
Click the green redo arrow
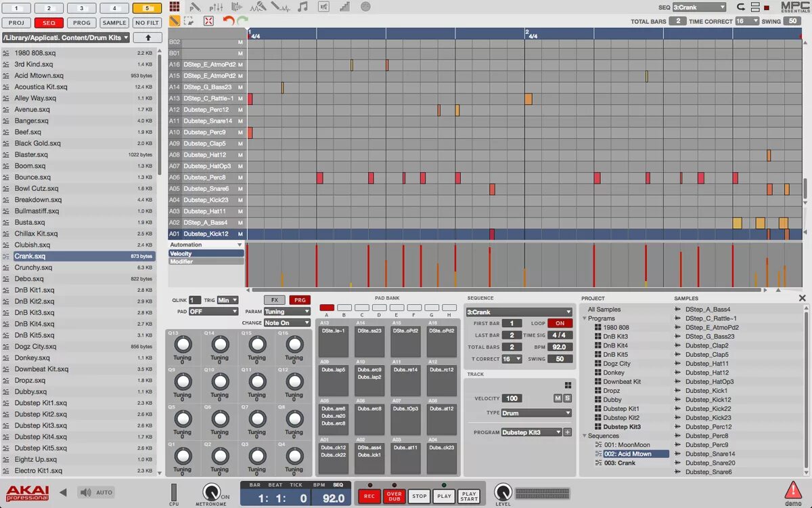(x=242, y=21)
